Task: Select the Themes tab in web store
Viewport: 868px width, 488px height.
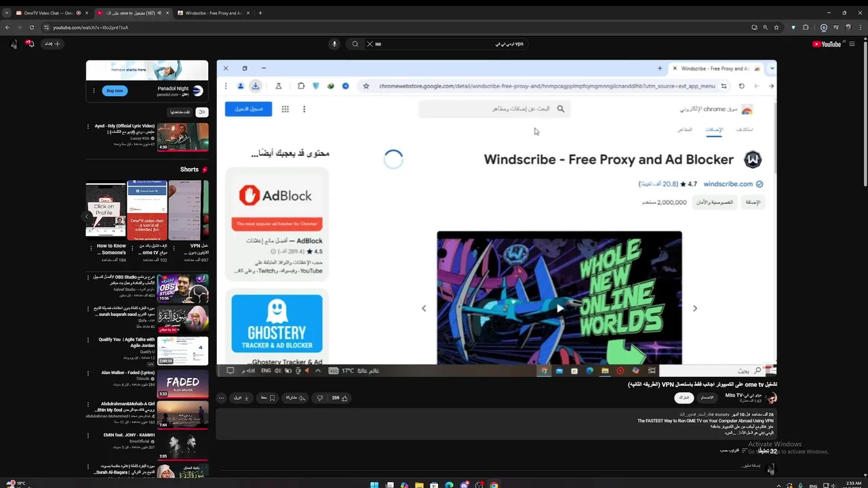Action: tap(685, 129)
